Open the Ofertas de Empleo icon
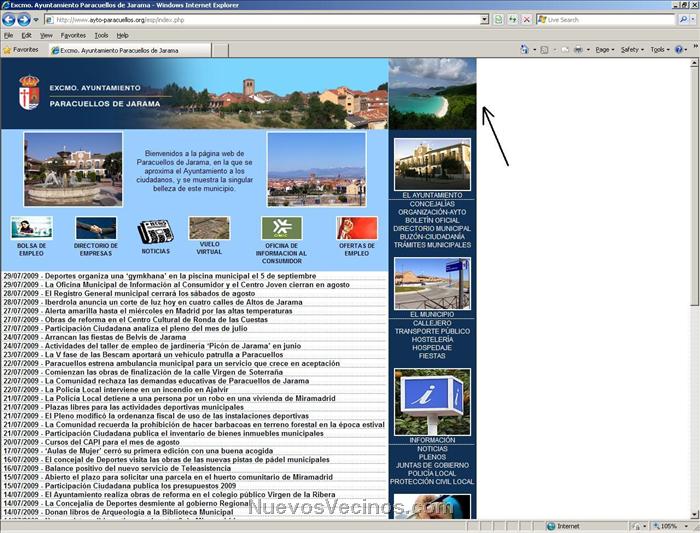Screen dimensions: 700x533 click(357, 228)
